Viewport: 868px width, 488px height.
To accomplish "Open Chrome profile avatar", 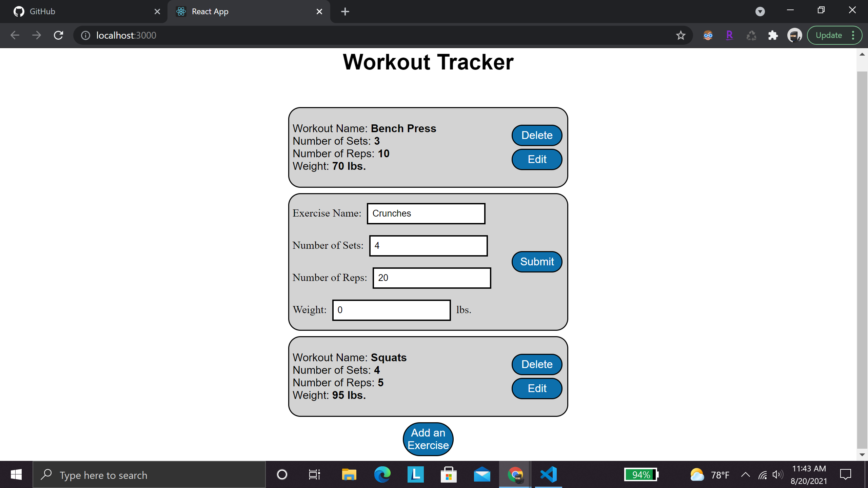I will pos(794,35).
